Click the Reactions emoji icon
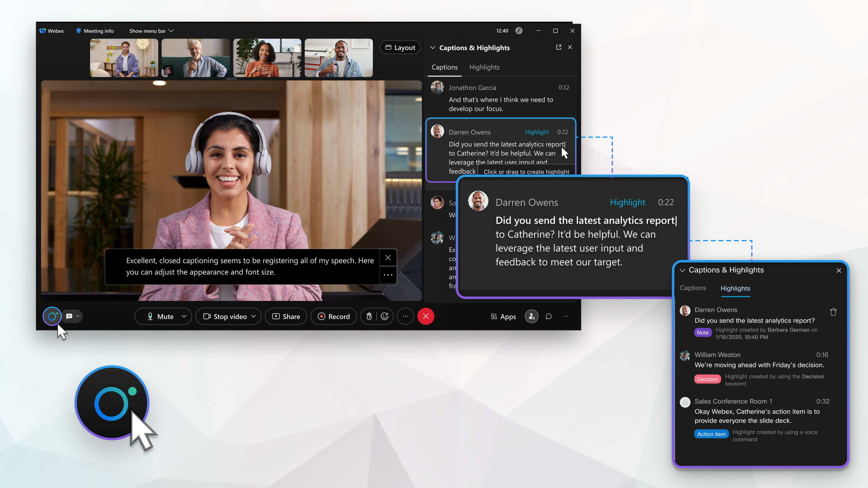Image resolution: width=868 pixels, height=488 pixels. click(385, 316)
